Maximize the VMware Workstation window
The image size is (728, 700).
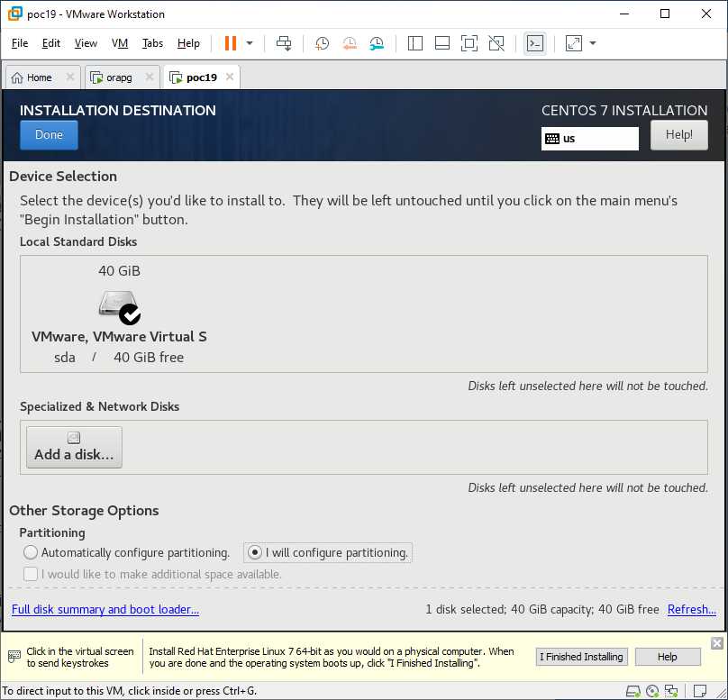click(665, 14)
